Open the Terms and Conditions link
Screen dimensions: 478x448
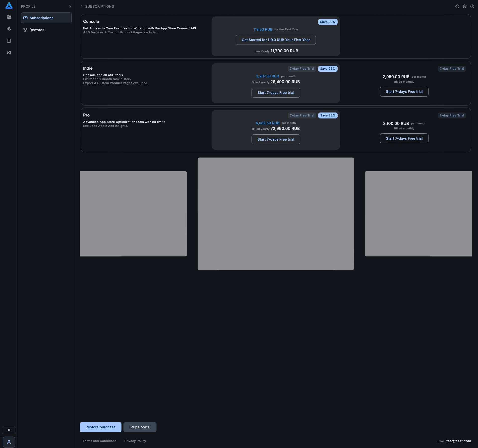[x=99, y=441]
